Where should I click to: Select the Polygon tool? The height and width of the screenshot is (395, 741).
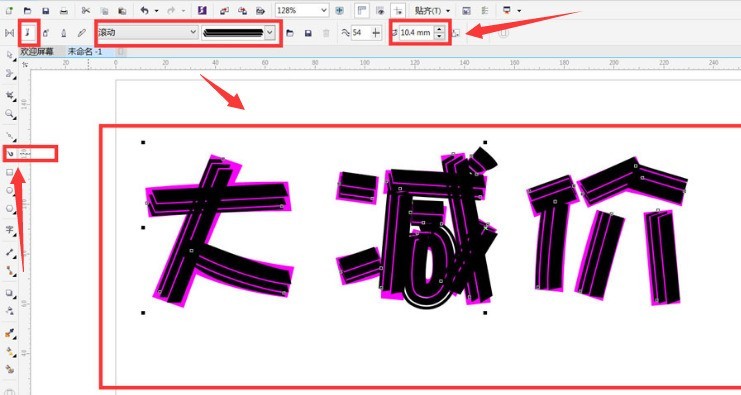tap(10, 208)
